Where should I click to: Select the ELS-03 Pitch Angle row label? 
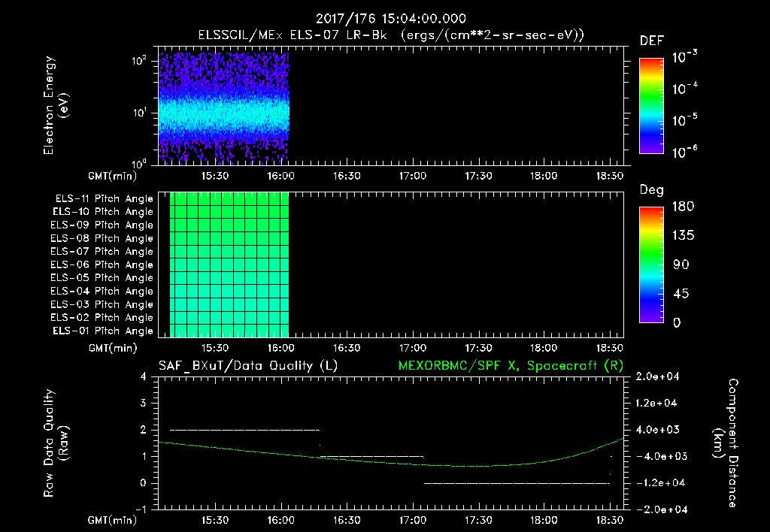click(x=102, y=304)
